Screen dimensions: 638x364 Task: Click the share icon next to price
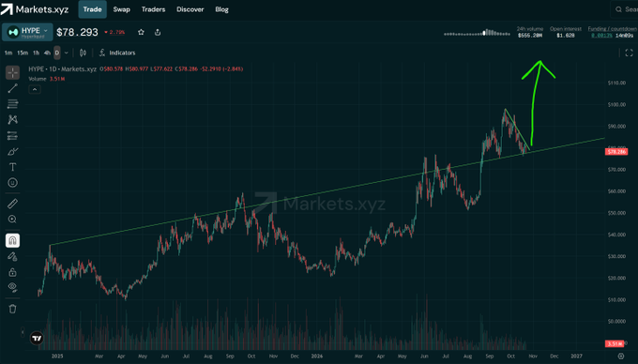pos(158,32)
